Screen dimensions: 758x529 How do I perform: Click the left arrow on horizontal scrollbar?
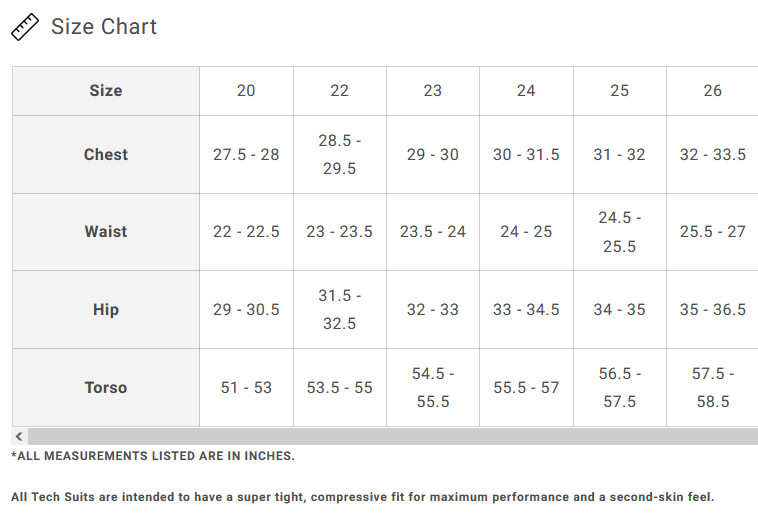(19, 437)
